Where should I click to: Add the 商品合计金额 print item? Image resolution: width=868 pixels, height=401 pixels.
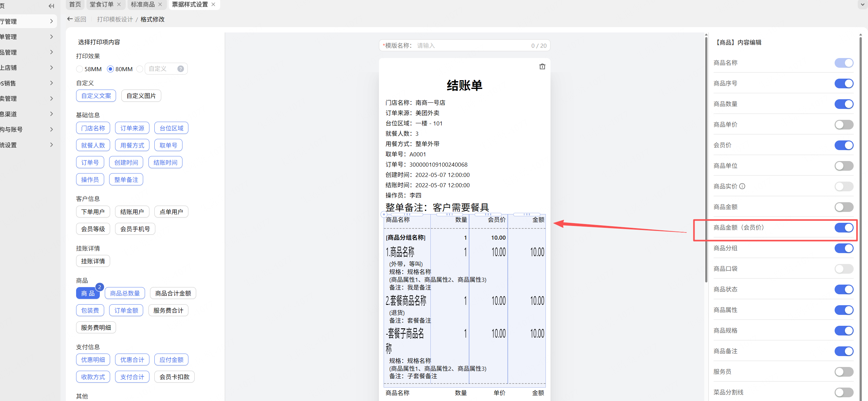[x=173, y=293]
